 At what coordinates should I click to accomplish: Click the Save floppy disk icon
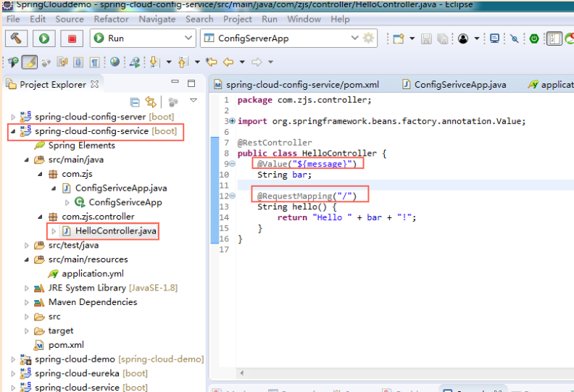point(426,38)
